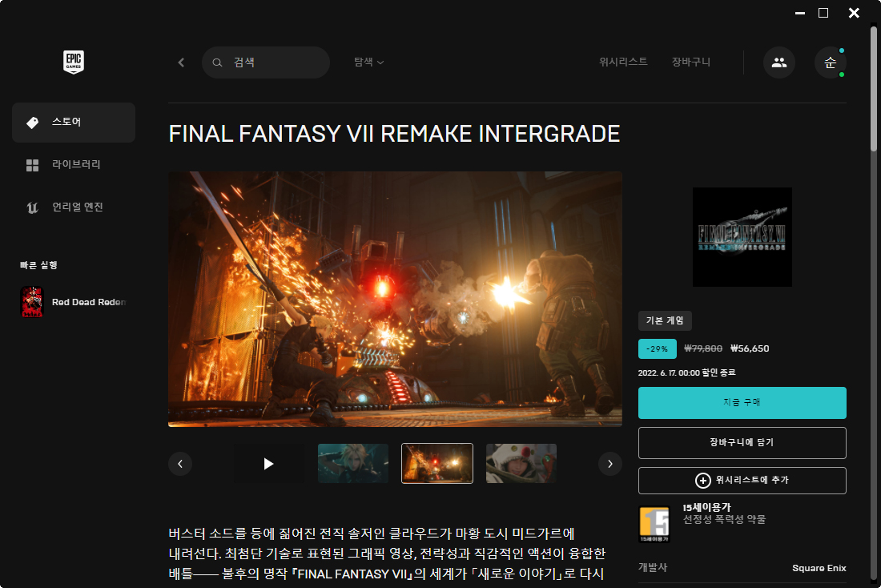
Task: Click the sale end date text
Action: pos(686,373)
